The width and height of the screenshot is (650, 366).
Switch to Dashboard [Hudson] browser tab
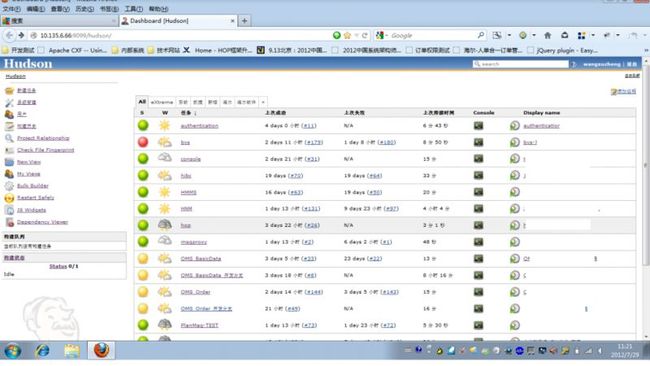pos(178,21)
